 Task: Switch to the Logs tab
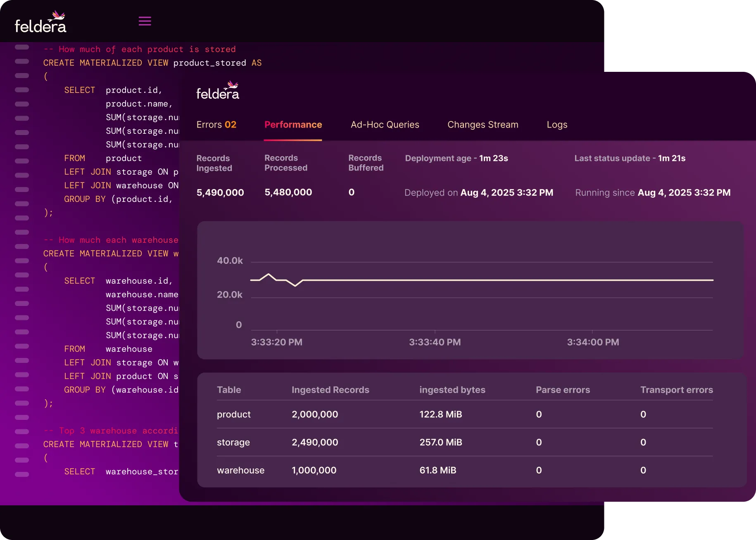pos(557,125)
